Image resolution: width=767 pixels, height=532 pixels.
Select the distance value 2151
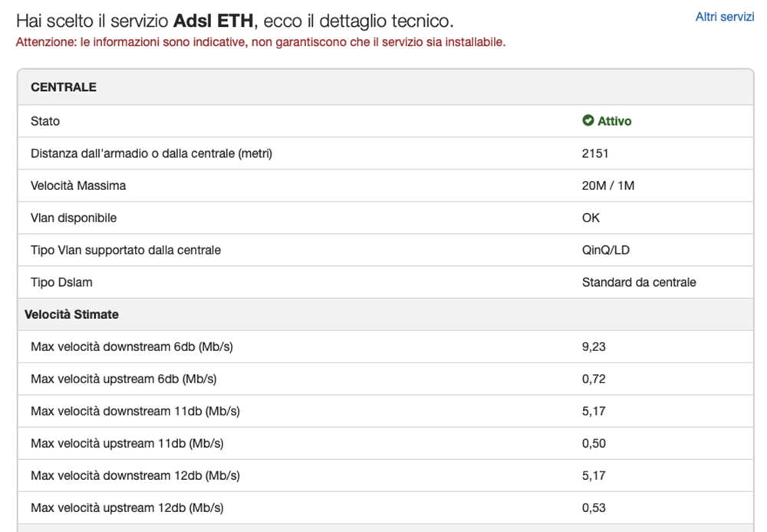[595, 153]
